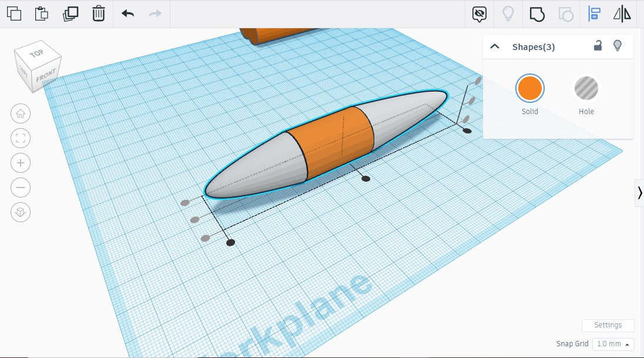
Task: Lock the selected shapes
Action: (x=598, y=46)
